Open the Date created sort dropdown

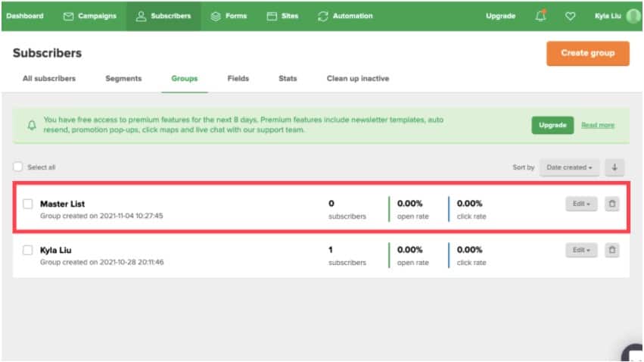[570, 167]
